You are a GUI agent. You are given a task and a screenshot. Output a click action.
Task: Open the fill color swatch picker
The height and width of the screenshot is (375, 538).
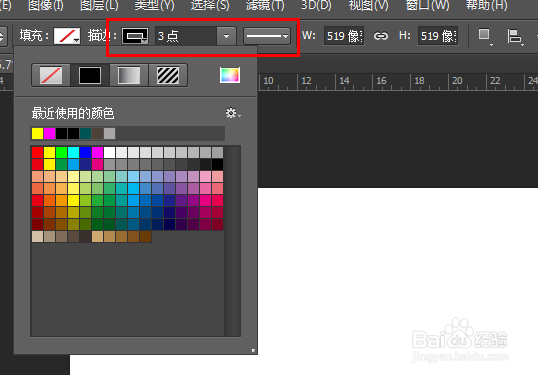(67, 36)
